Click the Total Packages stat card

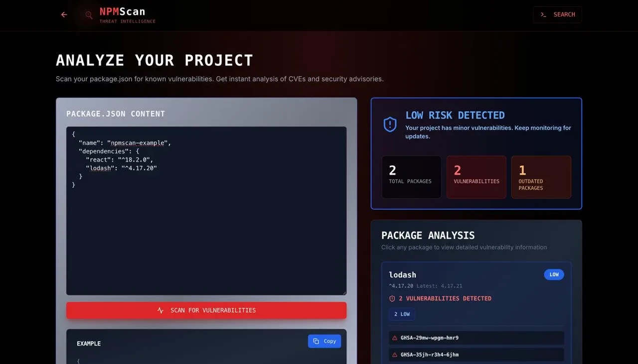coord(412,177)
